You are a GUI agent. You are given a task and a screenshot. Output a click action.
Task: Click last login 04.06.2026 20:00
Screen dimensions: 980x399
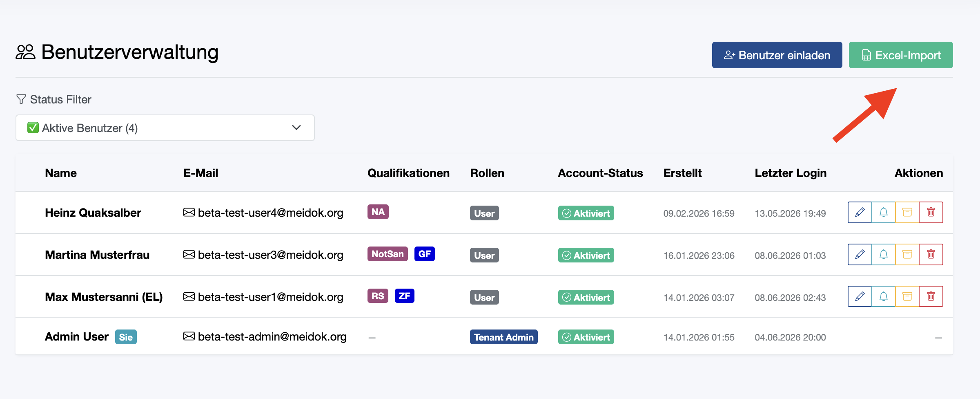tap(791, 337)
